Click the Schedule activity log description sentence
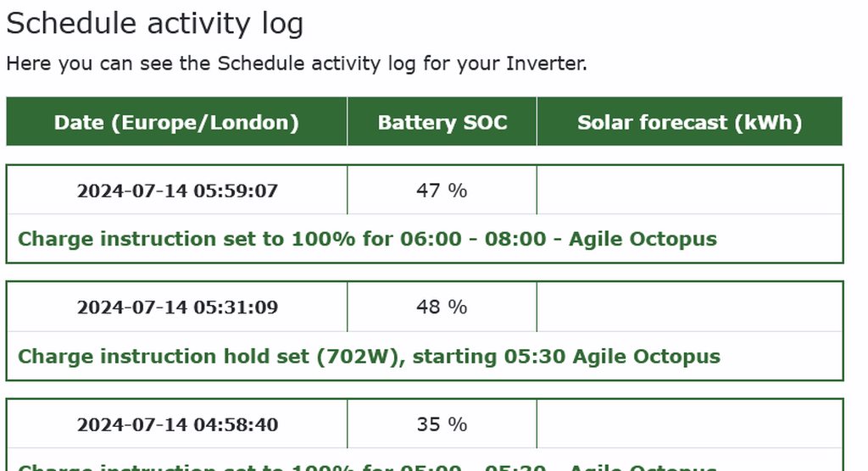868x471 pixels. [x=296, y=64]
